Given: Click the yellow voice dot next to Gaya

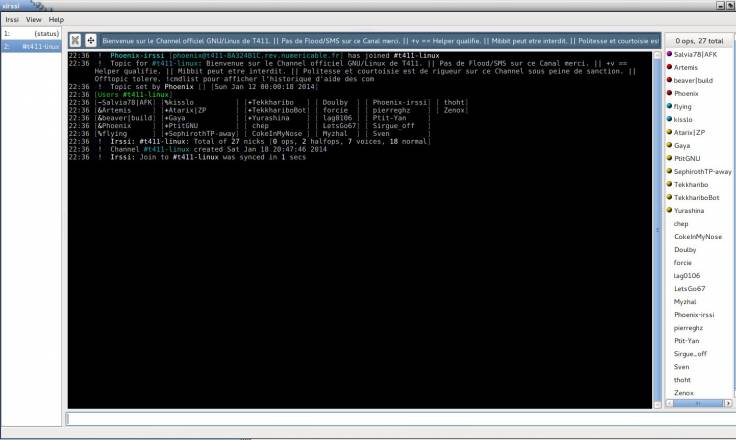Looking at the screenshot, I should (x=668, y=145).
